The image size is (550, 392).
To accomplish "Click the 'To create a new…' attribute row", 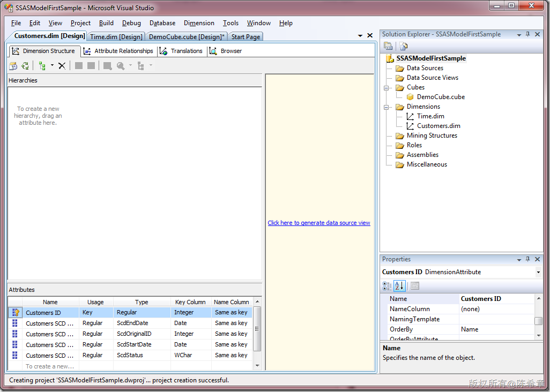I will (50, 366).
